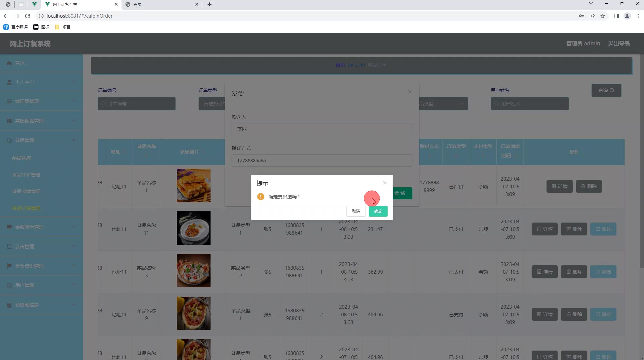Click 派送 button for 菜品名称3 row

tap(603, 272)
